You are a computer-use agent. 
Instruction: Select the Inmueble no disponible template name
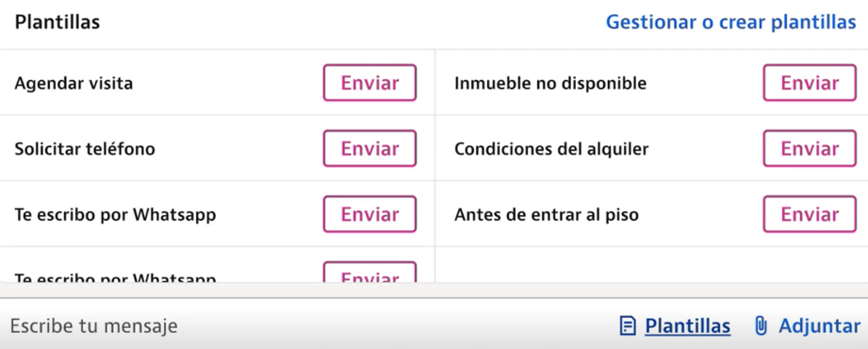(550, 84)
